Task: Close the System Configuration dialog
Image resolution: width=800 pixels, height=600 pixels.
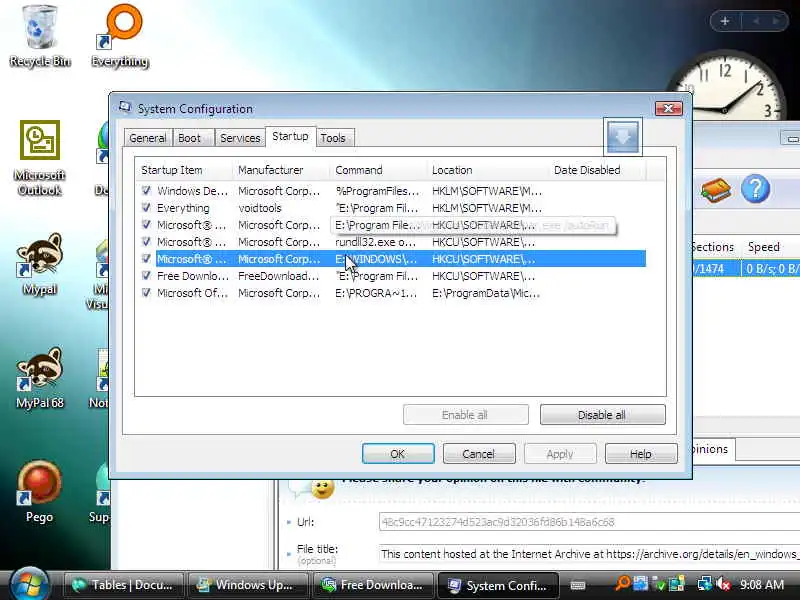Action: [668, 108]
